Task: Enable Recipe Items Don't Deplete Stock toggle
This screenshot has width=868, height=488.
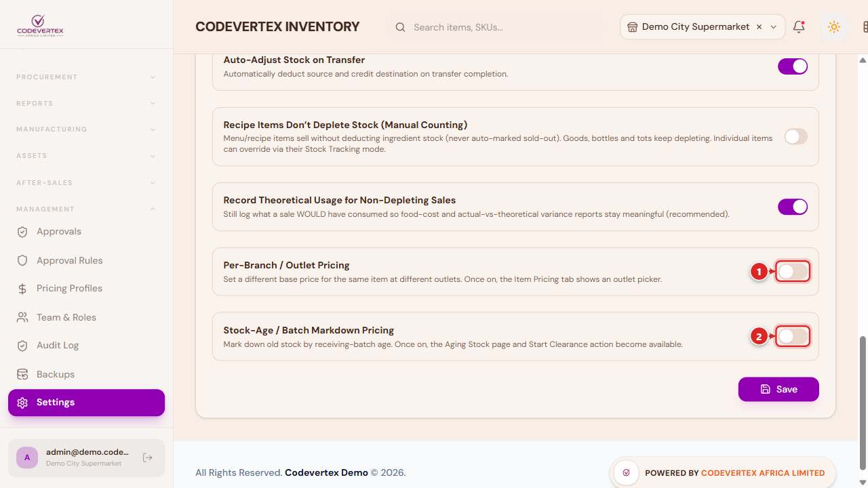Action: click(x=796, y=136)
